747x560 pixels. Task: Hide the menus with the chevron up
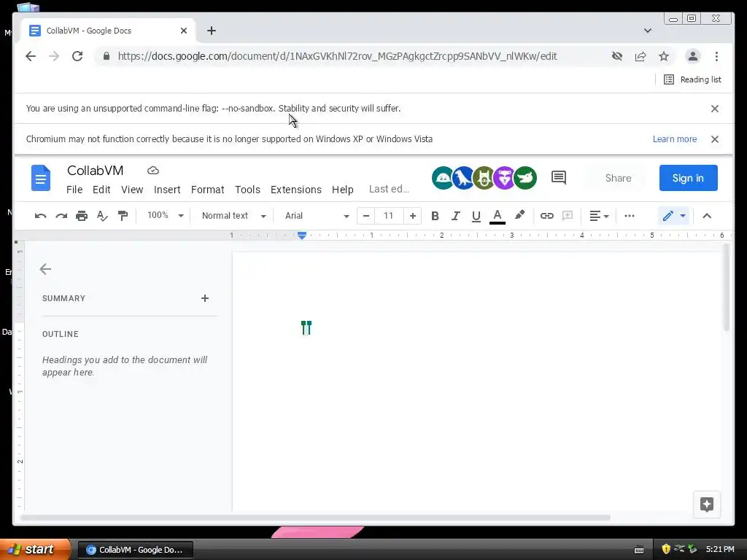[707, 216]
